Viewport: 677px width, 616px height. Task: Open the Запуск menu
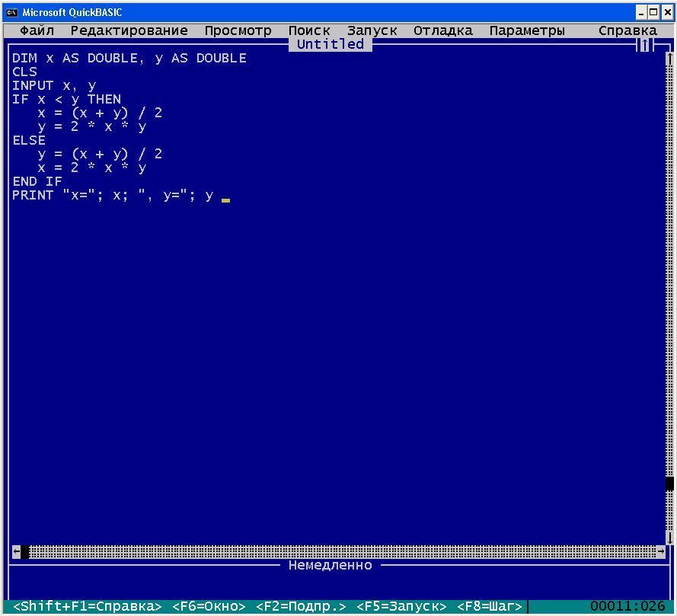[372, 30]
